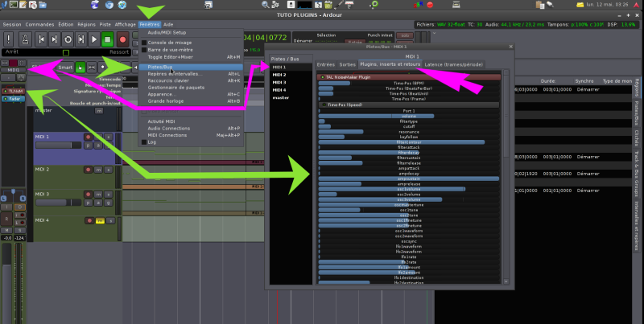Choose Raccourcis clavier menu entry
The height and width of the screenshot is (324, 644).
(x=191, y=80)
